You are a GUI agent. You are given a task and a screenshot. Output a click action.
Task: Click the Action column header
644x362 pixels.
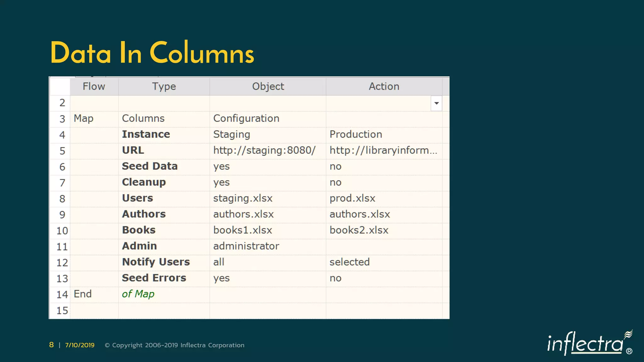[384, 86]
